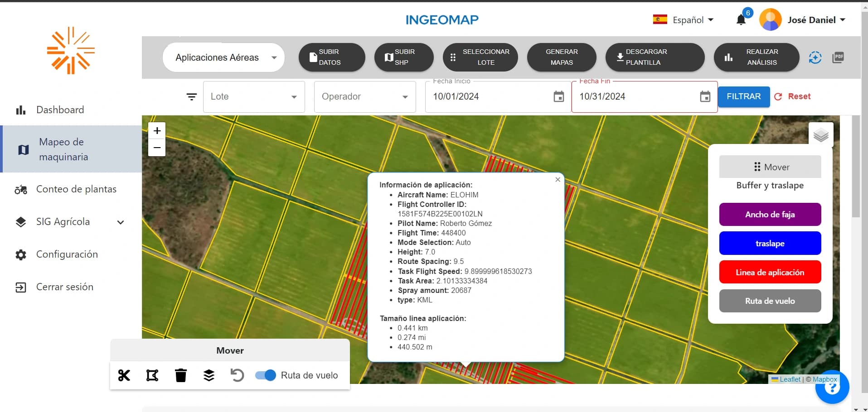Click the help question mark bubble
This screenshot has height=412, width=868.
pos(832,387)
